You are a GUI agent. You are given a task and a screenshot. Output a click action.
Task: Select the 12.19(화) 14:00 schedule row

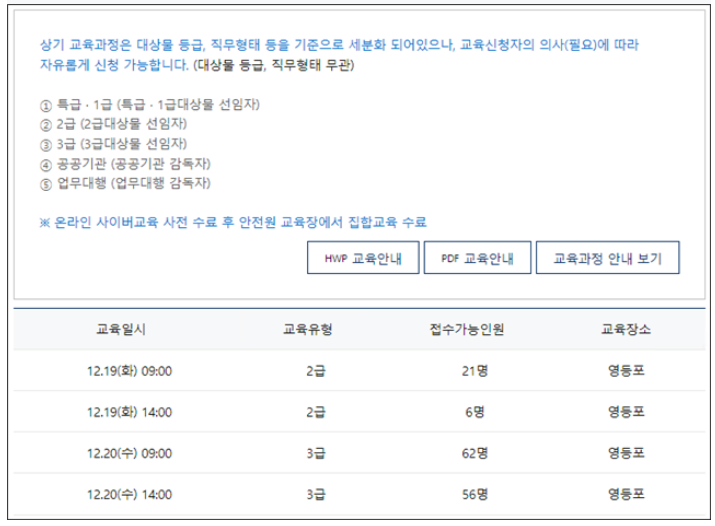point(359,412)
